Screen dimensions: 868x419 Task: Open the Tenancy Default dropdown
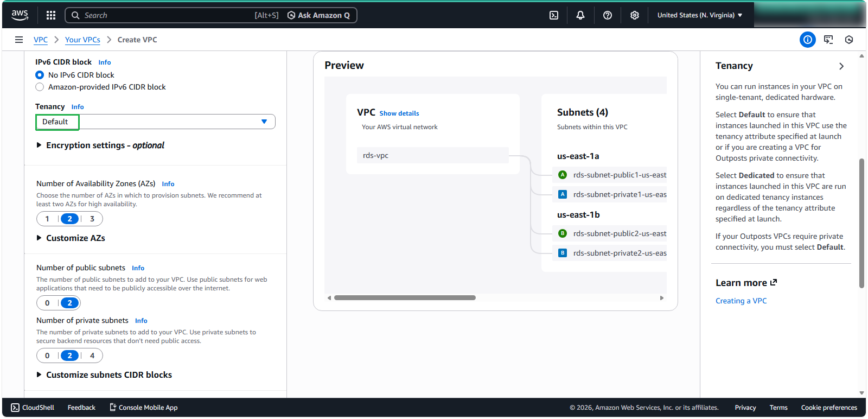(155, 122)
